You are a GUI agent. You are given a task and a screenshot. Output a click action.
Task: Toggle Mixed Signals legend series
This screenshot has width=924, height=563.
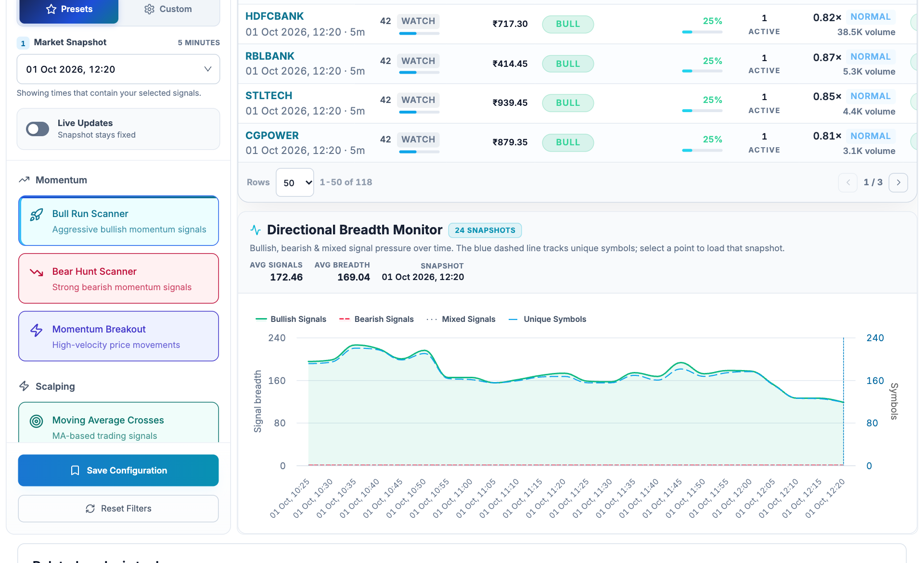pos(461,319)
